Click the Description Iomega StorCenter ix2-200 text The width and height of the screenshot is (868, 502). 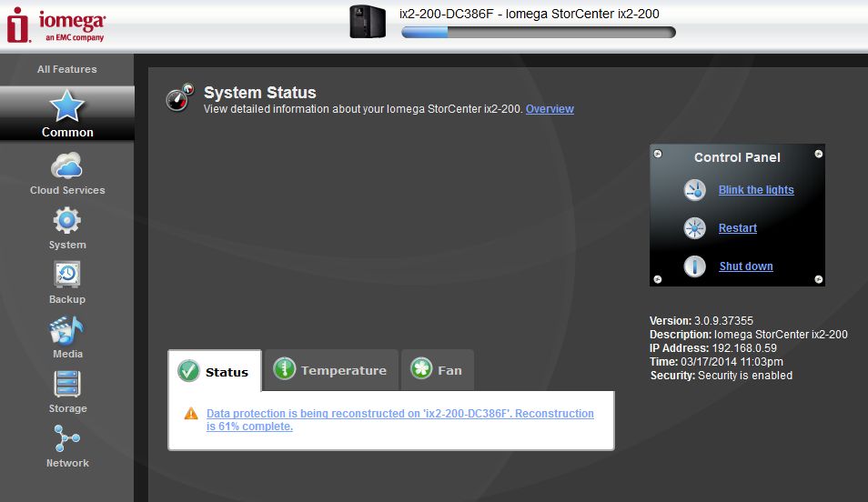point(749,335)
